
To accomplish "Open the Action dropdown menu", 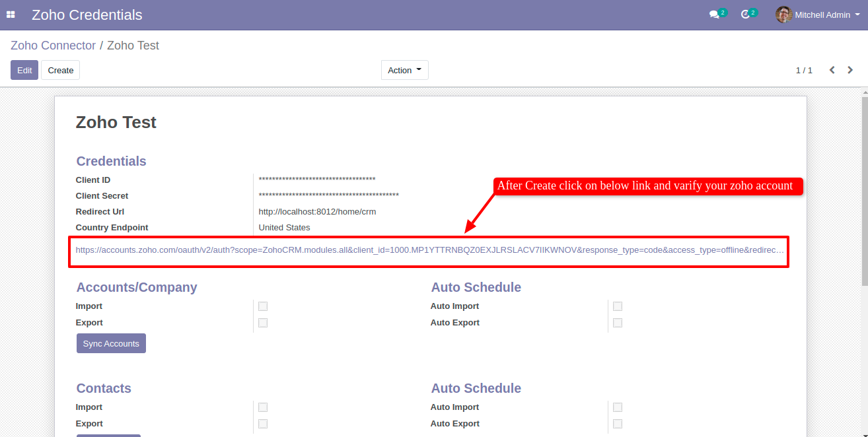I will pos(404,70).
